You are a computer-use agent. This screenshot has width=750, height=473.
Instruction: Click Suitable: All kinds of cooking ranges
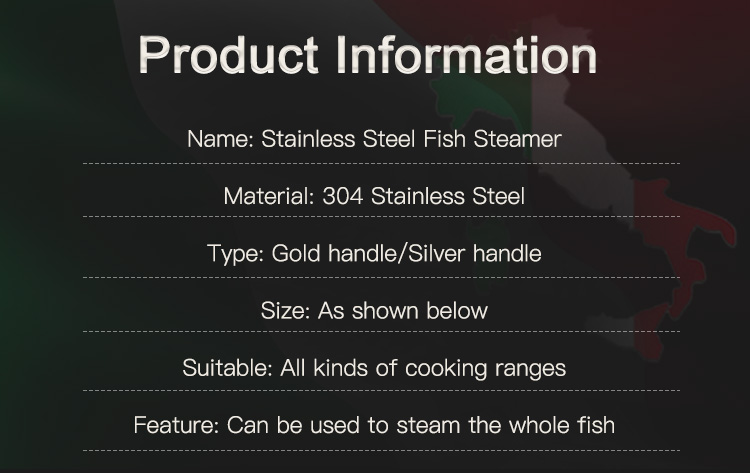coord(374,368)
